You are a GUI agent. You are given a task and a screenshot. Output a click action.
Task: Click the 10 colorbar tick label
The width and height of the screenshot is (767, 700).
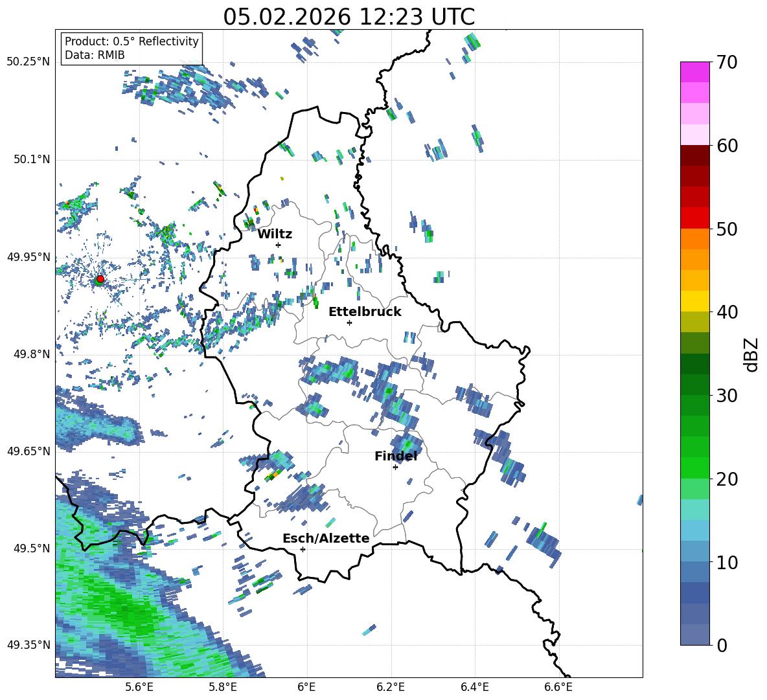(x=727, y=562)
